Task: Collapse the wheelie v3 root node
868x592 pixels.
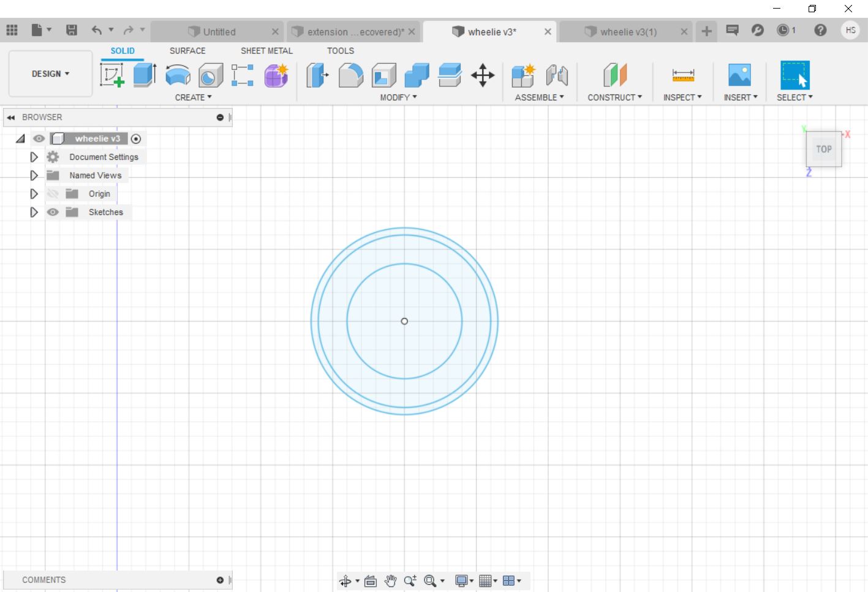Action: [21, 139]
